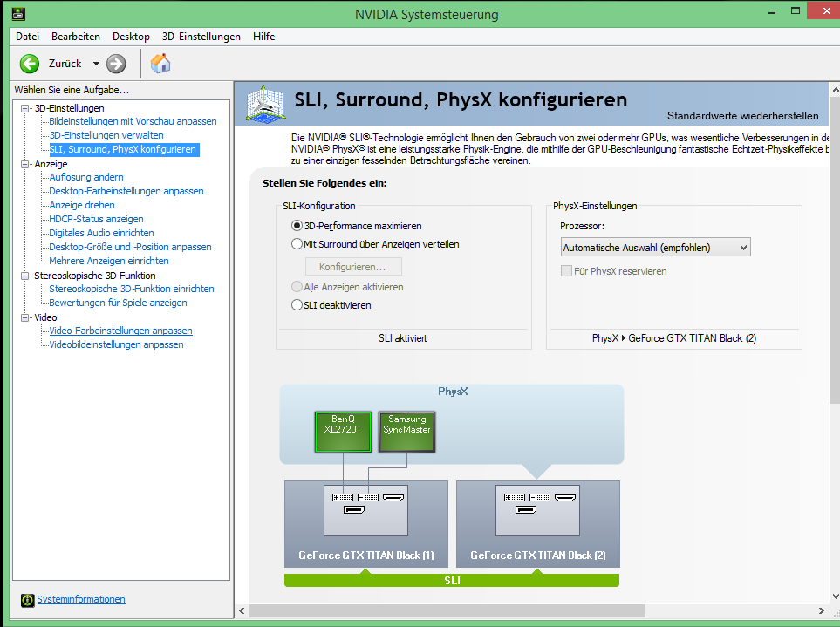Click the green Zurück back arrow icon
This screenshot has width=840, height=627.
[x=30, y=64]
